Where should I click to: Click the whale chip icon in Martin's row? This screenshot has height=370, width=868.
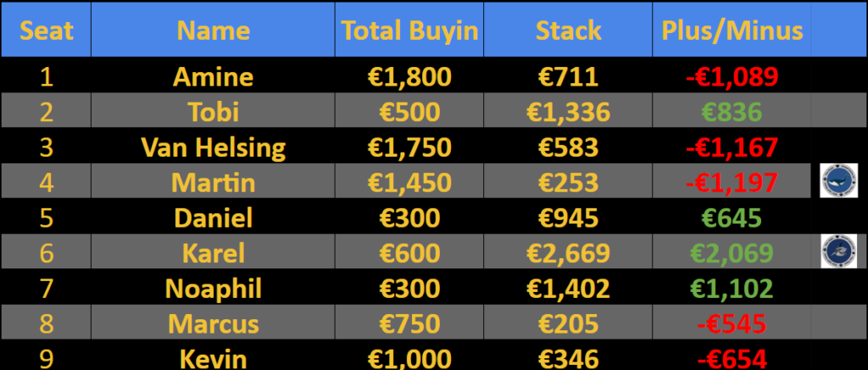tap(838, 182)
